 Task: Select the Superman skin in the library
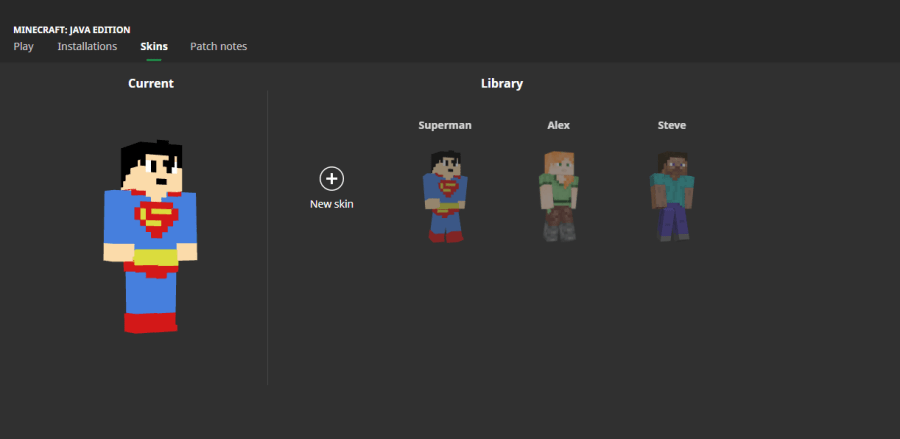[x=445, y=195]
